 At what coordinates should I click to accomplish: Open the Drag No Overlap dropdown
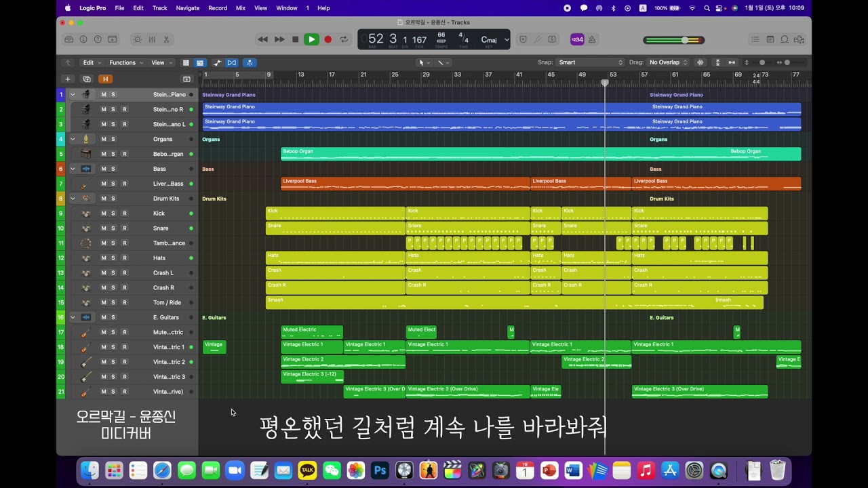[668, 62]
